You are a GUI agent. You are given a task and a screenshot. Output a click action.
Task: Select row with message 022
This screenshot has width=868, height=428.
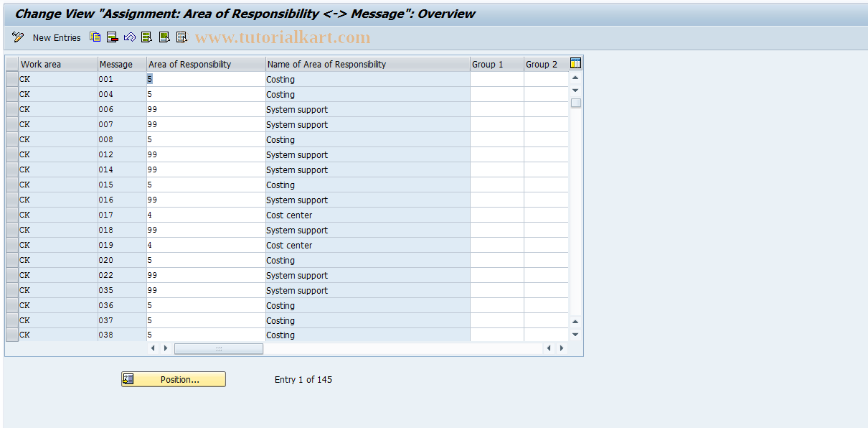[x=12, y=275]
